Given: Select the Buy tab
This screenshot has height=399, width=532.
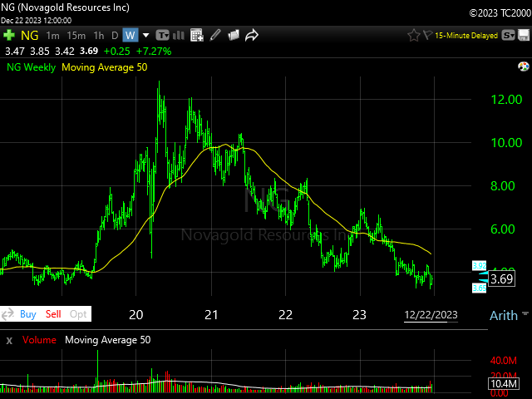Looking at the screenshot, I should [27, 314].
